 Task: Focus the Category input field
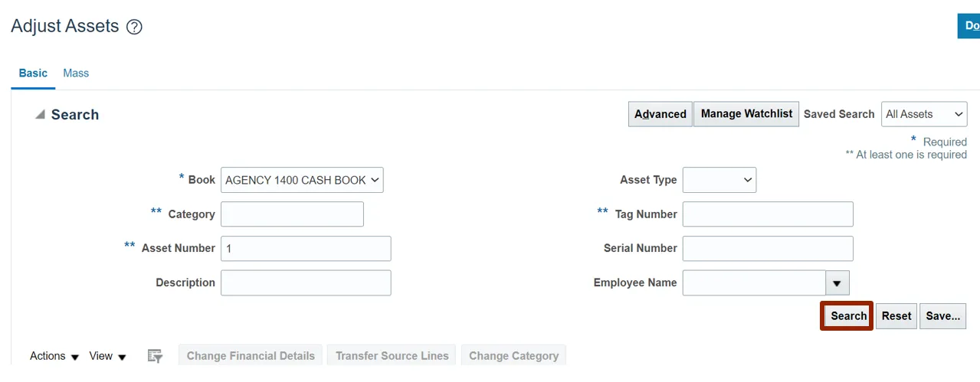(292, 214)
